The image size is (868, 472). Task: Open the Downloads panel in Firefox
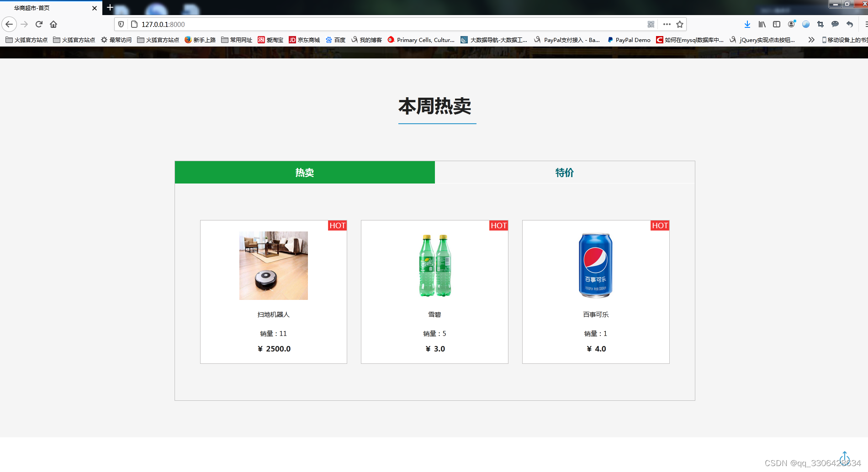(747, 24)
